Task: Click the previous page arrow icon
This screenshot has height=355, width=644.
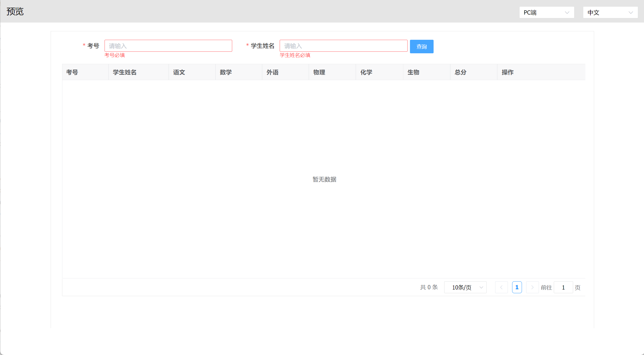Action: coord(501,287)
